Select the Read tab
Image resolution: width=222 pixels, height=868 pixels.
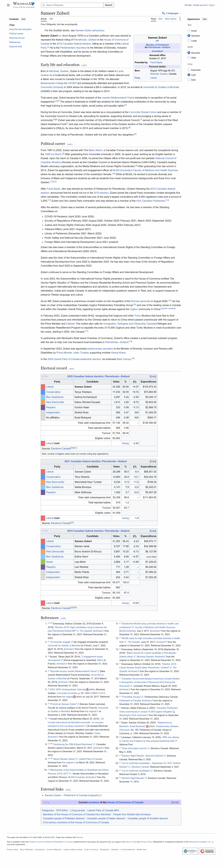point(153,19)
